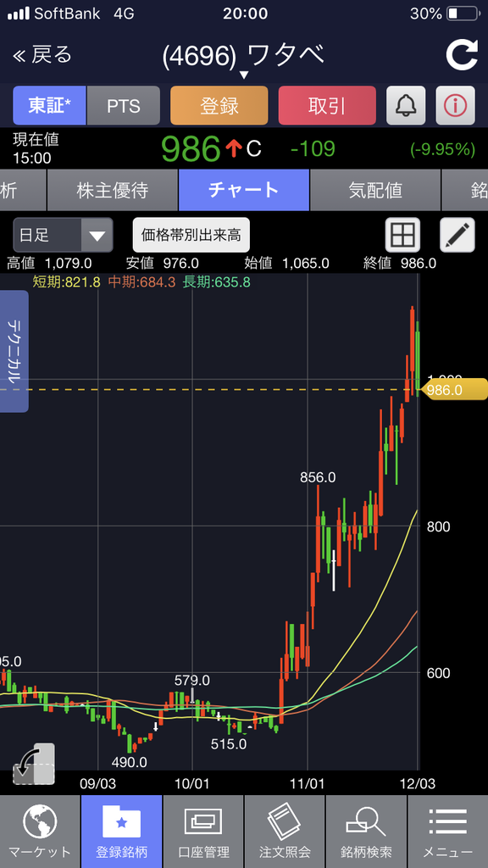Viewport: 488px width, 868px height.
Task: Tap the 09/03 date axis label
Action: point(97,784)
